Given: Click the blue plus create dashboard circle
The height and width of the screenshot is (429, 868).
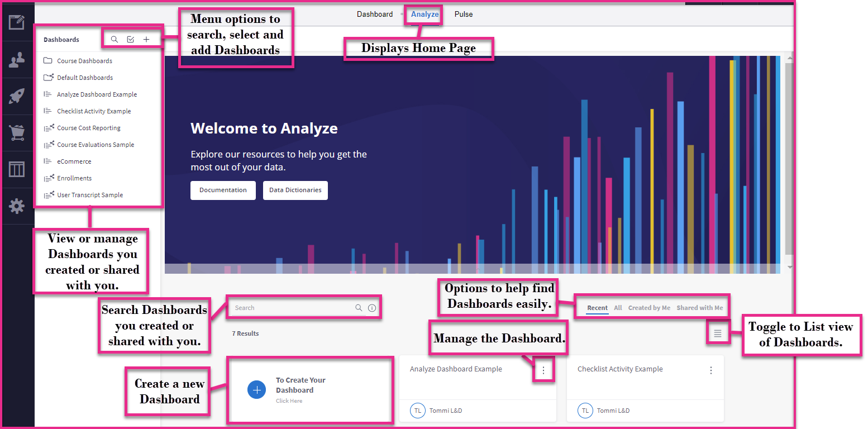Looking at the screenshot, I should click(x=257, y=390).
